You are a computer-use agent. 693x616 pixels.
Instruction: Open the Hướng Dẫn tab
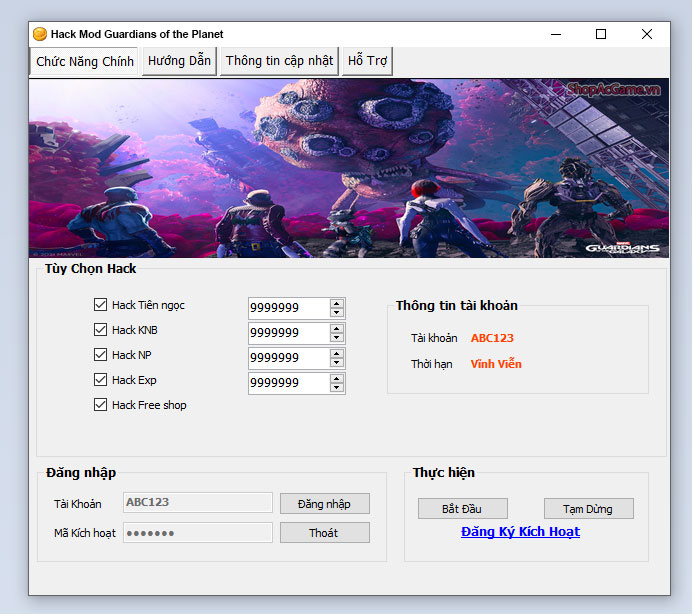(x=179, y=61)
